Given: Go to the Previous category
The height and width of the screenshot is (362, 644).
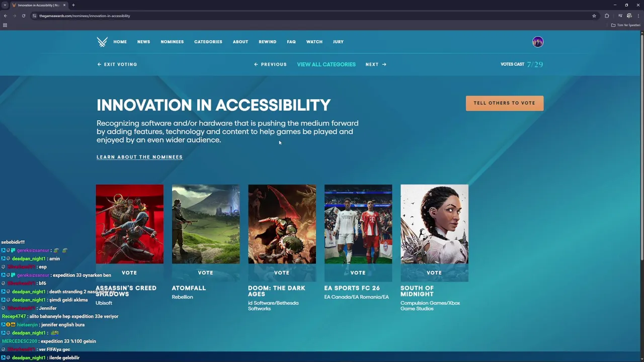Looking at the screenshot, I should (270, 64).
